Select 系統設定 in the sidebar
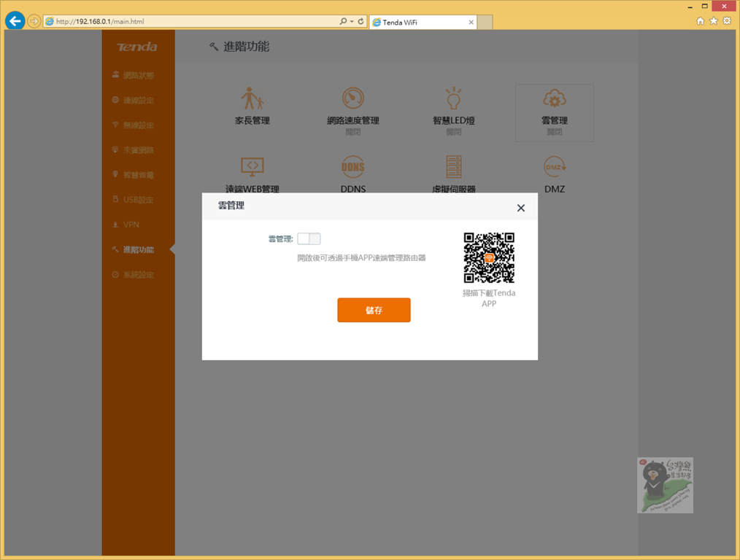The image size is (740, 560). (x=138, y=274)
